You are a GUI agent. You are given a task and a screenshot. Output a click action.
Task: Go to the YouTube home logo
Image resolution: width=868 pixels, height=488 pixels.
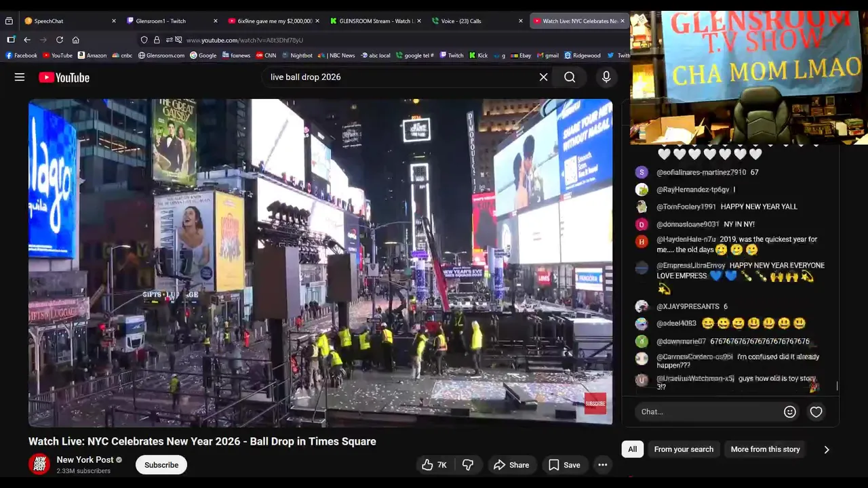pos(64,77)
